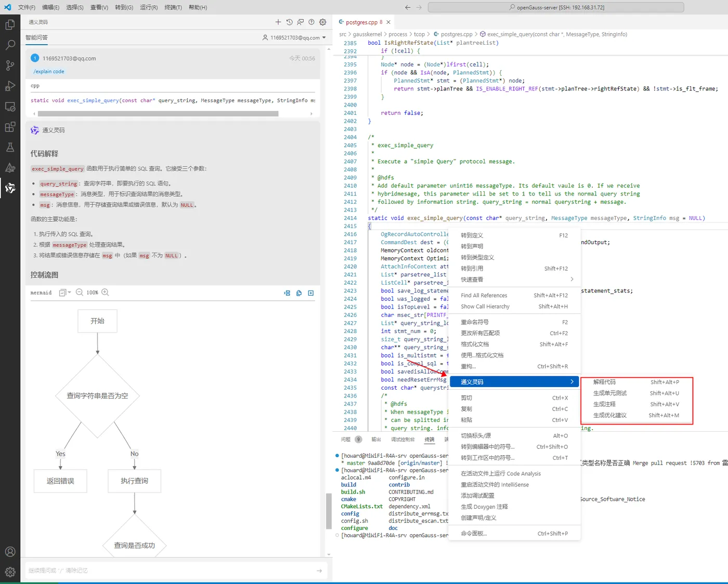This screenshot has height=584, width=728.
Task: Open the Source Control view
Action: 10,65
